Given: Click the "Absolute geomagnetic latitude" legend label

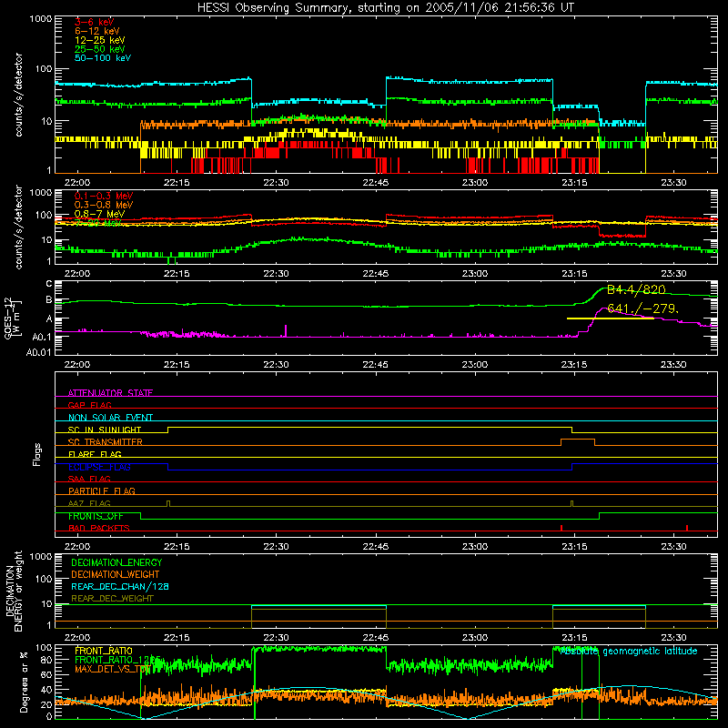Looking at the screenshot, I should pyautogui.click(x=629, y=651).
